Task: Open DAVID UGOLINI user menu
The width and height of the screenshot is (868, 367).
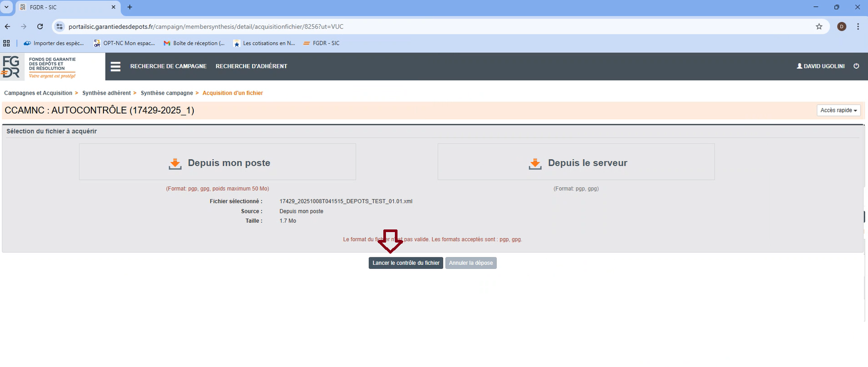Action: pos(821,66)
